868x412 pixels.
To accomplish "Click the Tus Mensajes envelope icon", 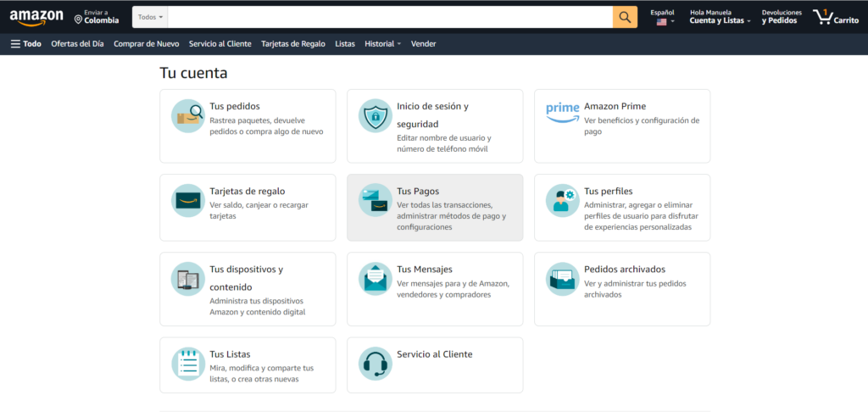I will (375, 279).
